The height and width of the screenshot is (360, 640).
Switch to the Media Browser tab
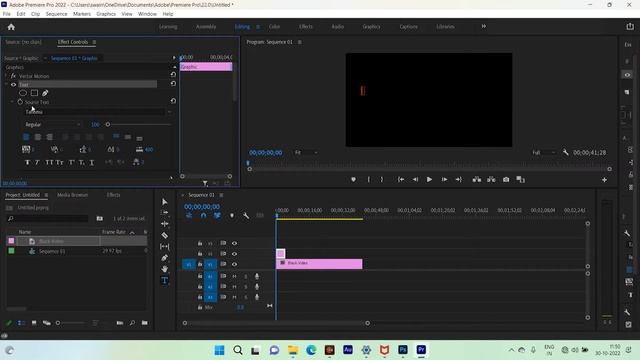coord(72,195)
